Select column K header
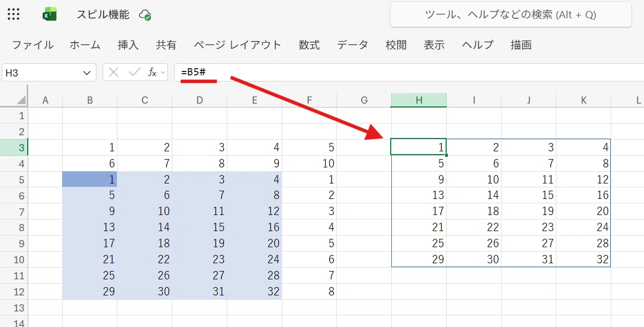Image resolution: width=644 pixels, height=327 pixels. click(x=583, y=100)
